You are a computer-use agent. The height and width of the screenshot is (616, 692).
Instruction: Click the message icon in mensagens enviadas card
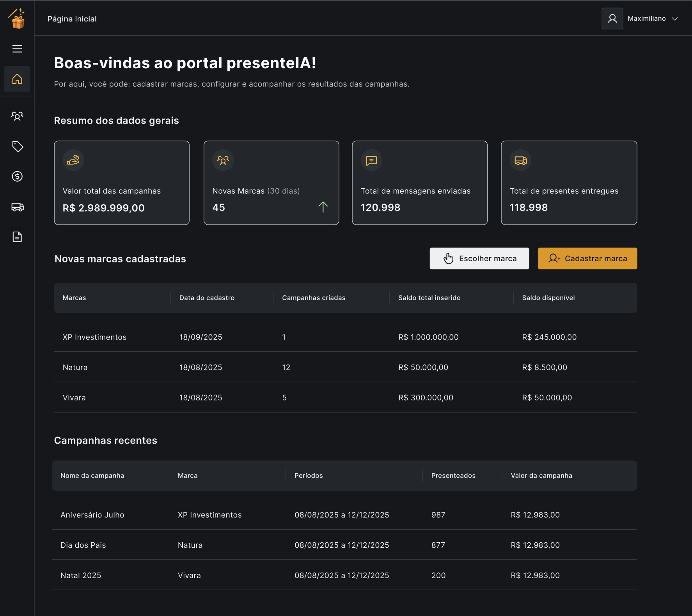tap(371, 160)
